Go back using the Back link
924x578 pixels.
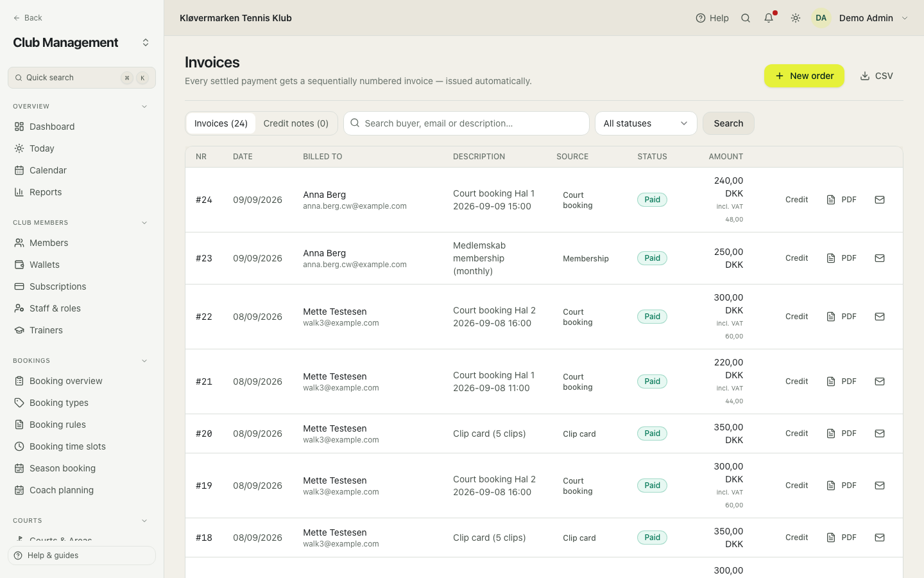(x=28, y=18)
